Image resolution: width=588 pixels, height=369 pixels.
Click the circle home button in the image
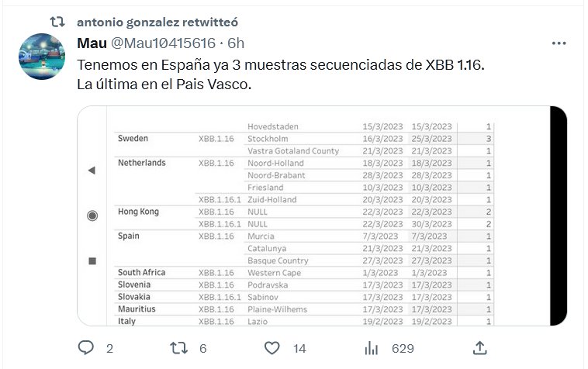coord(92,216)
